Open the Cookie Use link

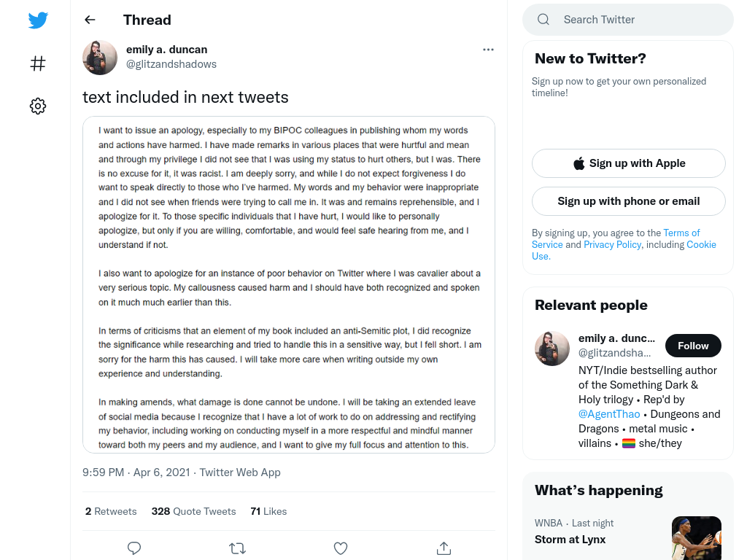pyautogui.click(x=624, y=250)
